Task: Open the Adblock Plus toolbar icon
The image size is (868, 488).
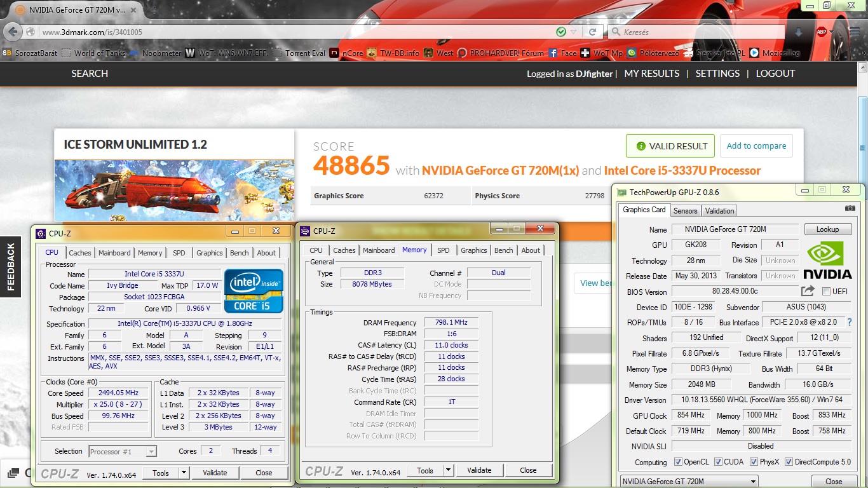Action: [x=821, y=32]
